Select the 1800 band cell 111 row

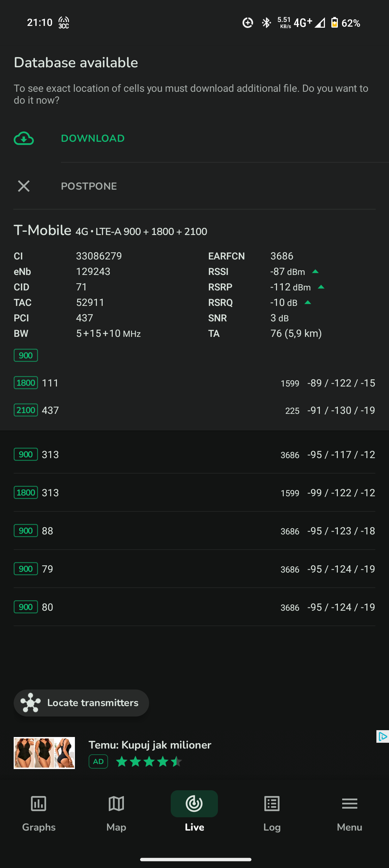pos(194,383)
